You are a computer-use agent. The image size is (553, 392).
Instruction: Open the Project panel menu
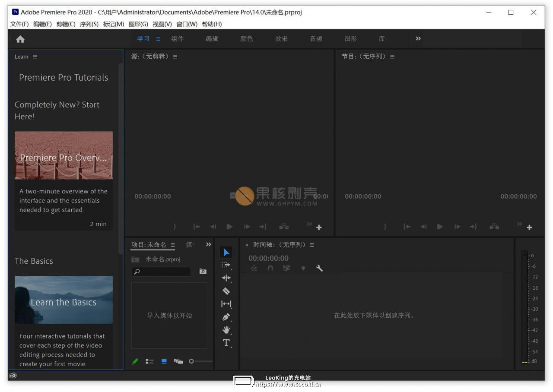(x=173, y=245)
